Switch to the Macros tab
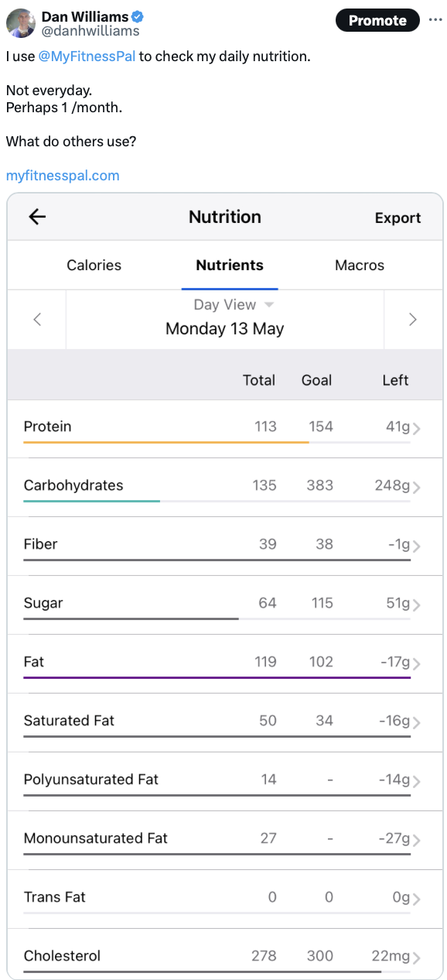This screenshot has height=980, width=447. click(x=359, y=265)
